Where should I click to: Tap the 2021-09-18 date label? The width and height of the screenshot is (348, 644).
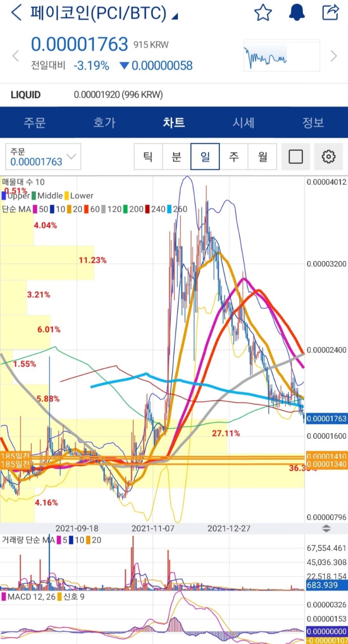coord(77,529)
